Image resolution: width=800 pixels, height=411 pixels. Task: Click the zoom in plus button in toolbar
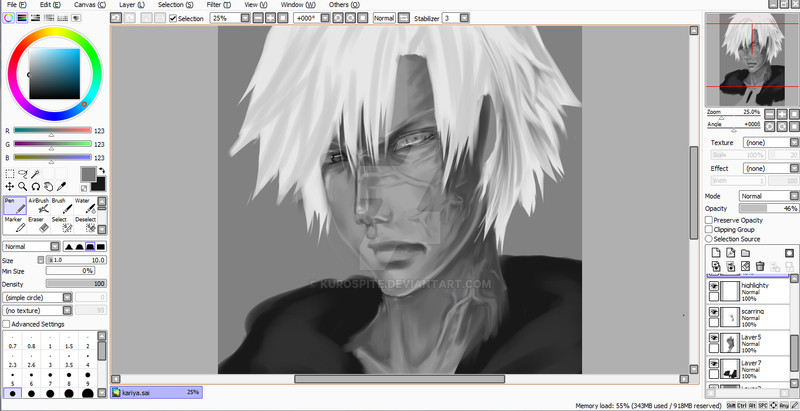[270, 18]
